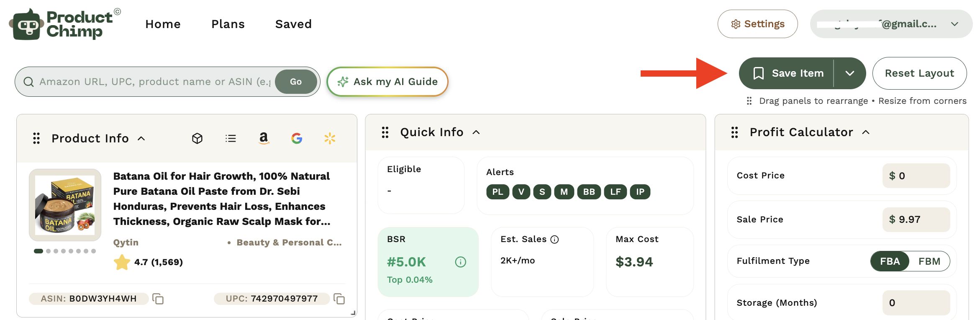Copy the ASIN to clipboard

click(x=158, y=299)
